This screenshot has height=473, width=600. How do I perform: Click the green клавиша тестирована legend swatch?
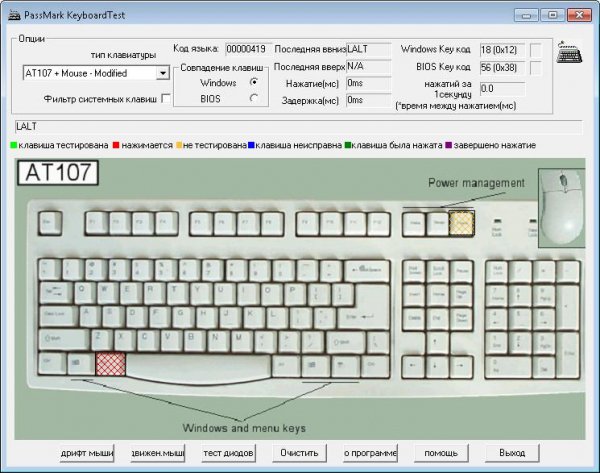coord(13,145)
